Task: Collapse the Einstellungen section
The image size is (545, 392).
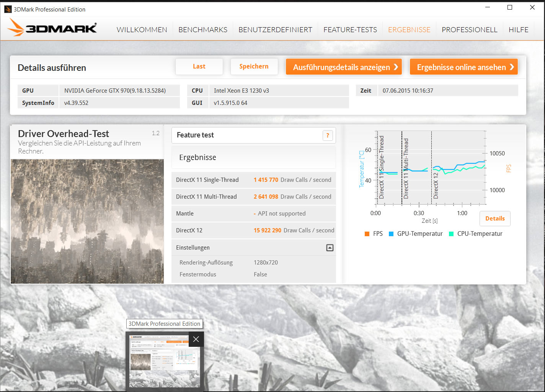Action: coord(330,248)
